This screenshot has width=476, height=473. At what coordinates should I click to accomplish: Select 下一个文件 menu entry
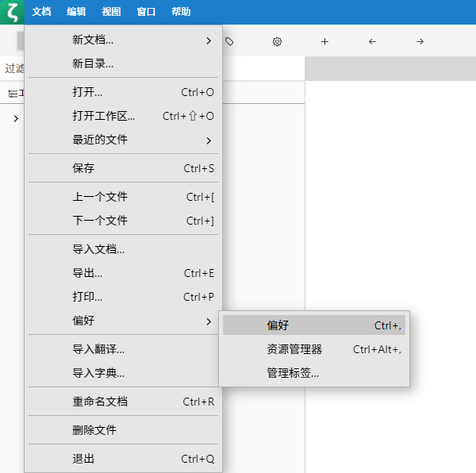tap(123, 221)
